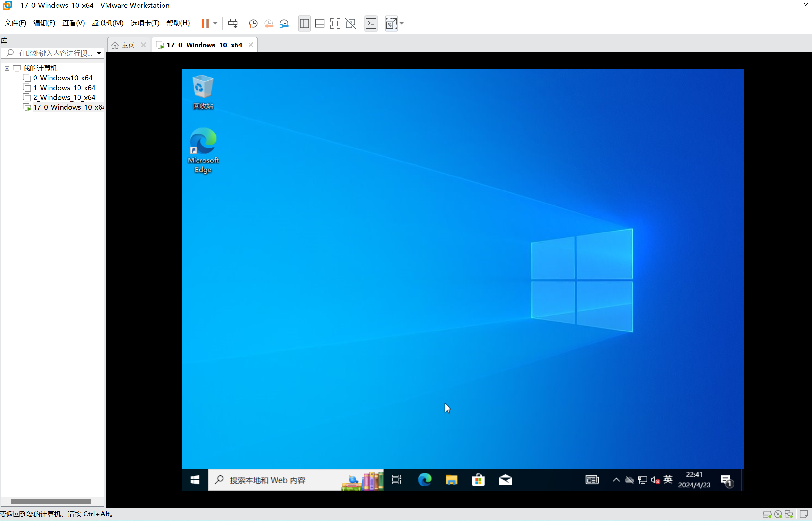Viewport: 812px width, 521px height.
Task: Click Send Ctrl+Alt+Del toolbar icon
Action: click(233, 23)
